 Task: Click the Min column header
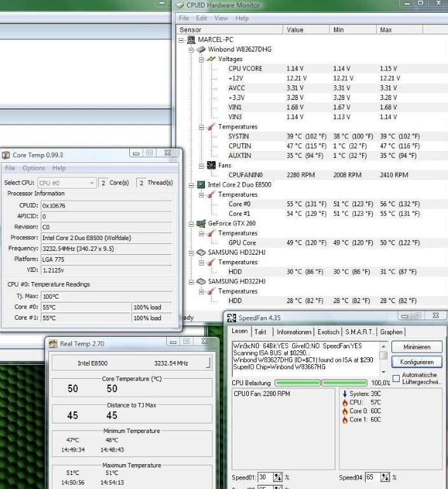353,30
